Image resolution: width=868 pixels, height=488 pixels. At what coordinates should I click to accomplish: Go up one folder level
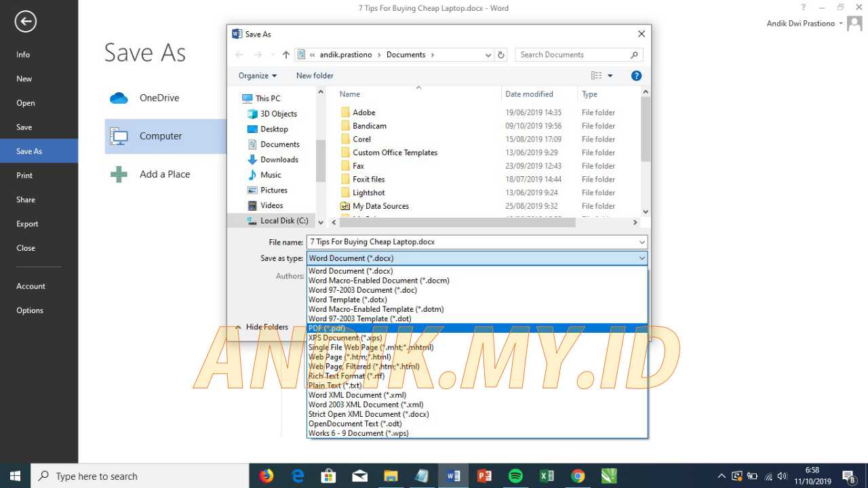point(286,55)
